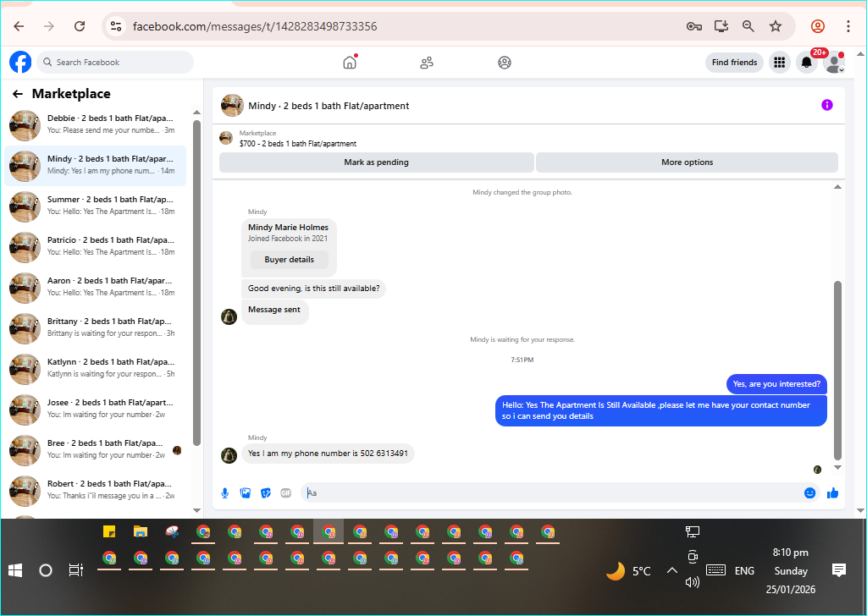
Task: Click the browser forward arrow
Action: click(49, 26)
